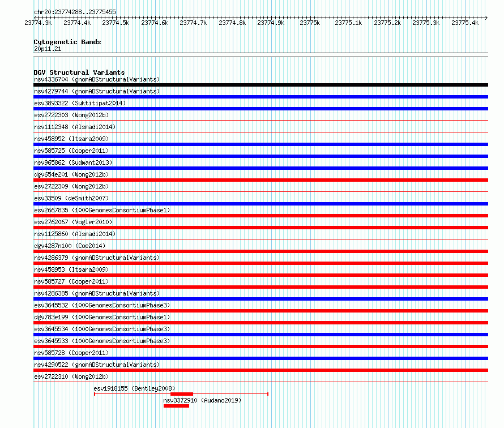Screen dimensions: 504x428
Task: Click esv2762067 (Vogler2010) label
Action: pos(73,222)
